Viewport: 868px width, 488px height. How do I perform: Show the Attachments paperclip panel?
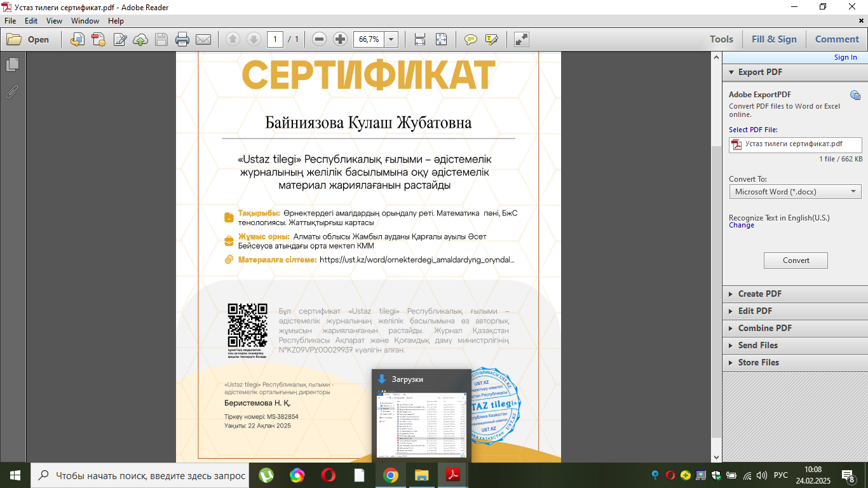point(12,92)
